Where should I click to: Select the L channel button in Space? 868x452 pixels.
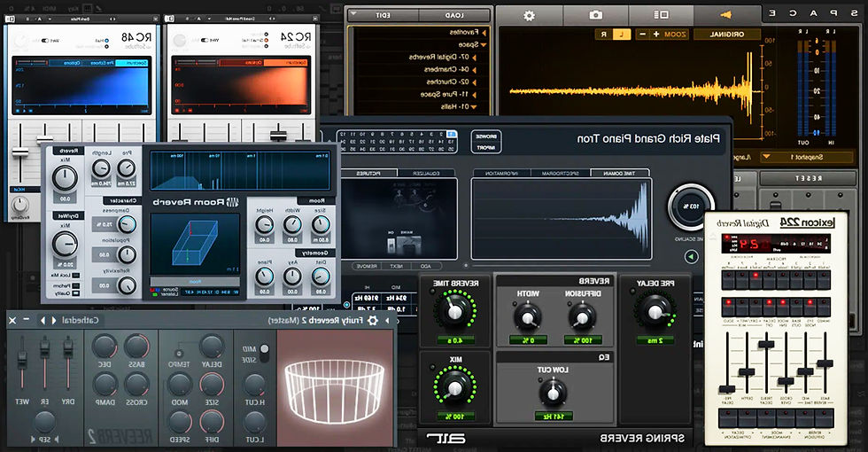pyautogui.click(x=622, y=35)
